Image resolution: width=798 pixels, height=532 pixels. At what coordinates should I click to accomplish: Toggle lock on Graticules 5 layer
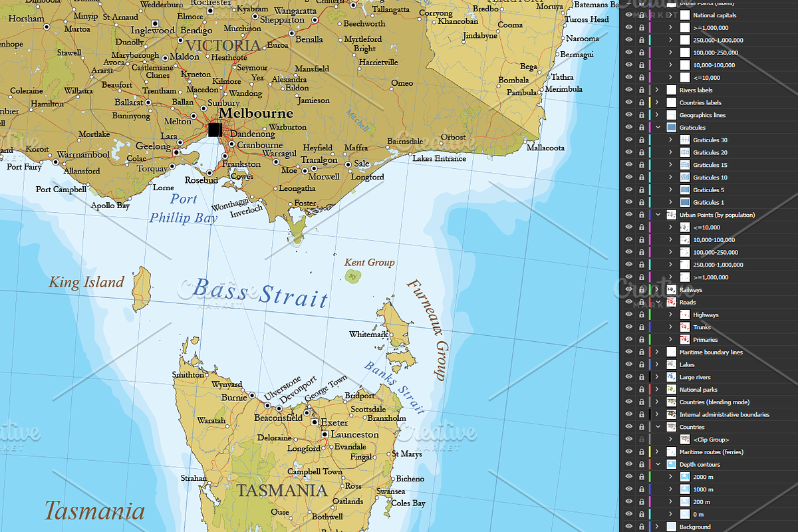(641, 190)
